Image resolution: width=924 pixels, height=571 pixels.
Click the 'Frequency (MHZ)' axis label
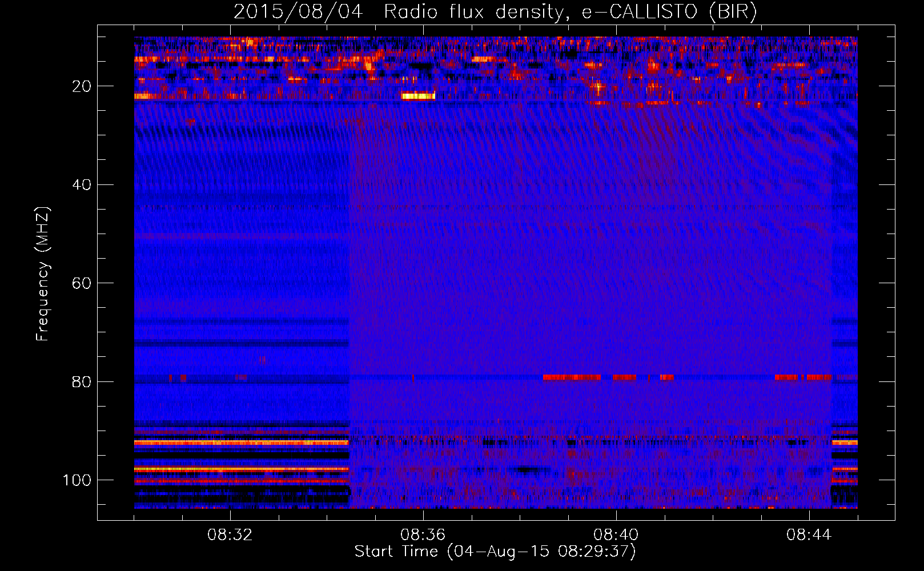[x=43, y=274]
